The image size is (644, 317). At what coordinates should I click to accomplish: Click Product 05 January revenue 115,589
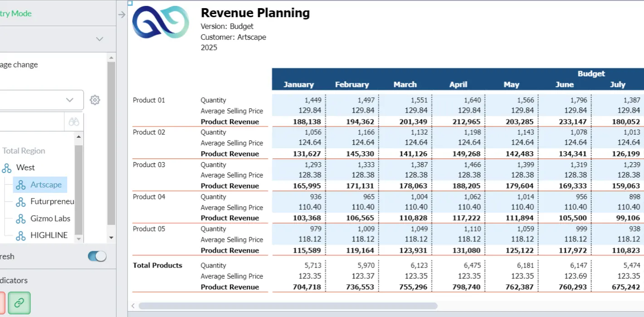307,250
